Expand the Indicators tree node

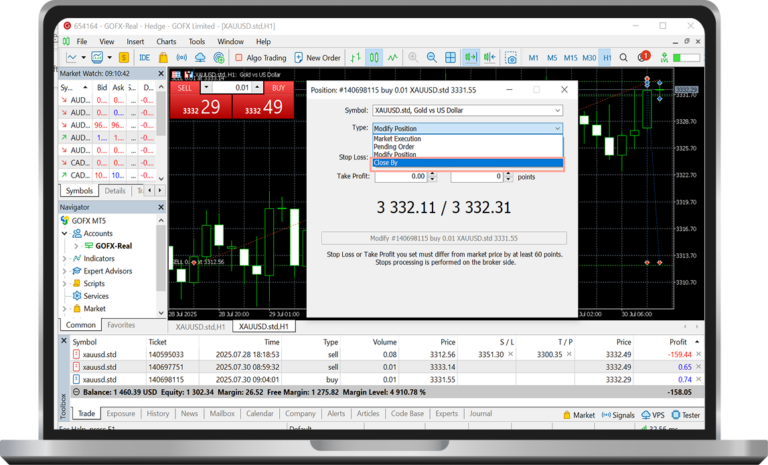click(x=65, y=259)
